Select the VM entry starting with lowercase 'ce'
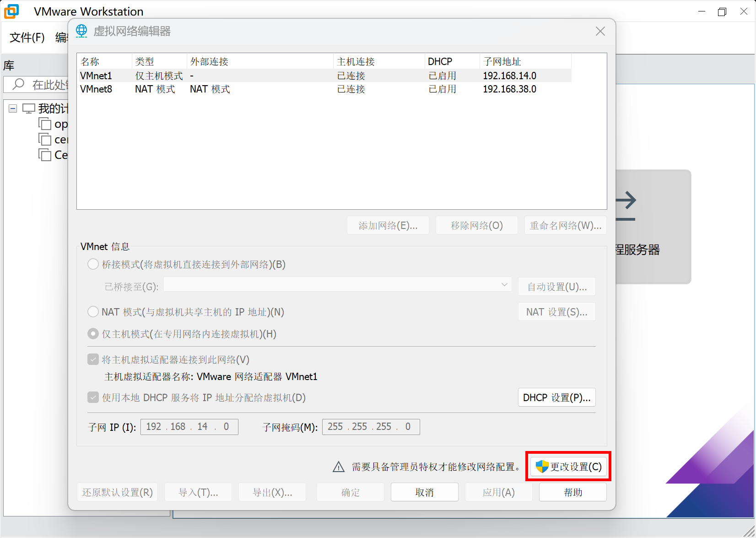 tap(54, 140)
